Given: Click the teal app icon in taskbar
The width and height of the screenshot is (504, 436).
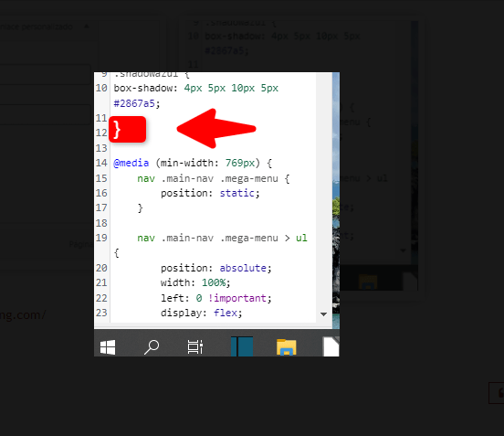Looking at the screenshot, I should point(242,346).
